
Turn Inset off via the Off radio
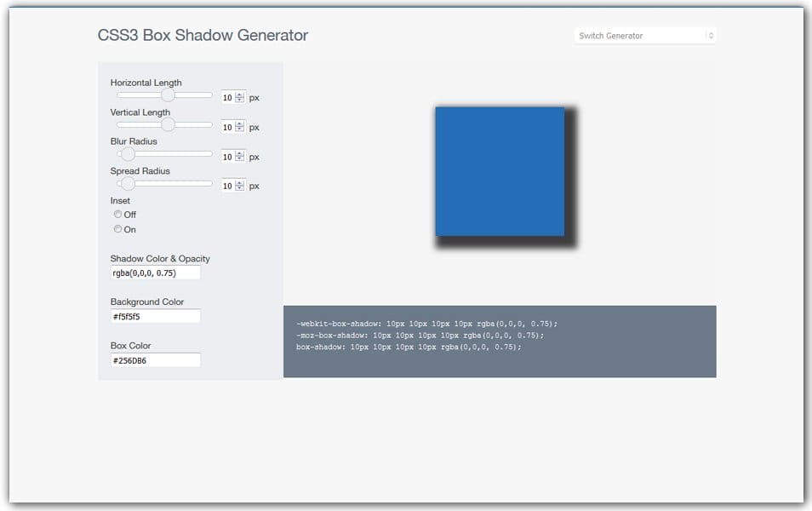coord(118,214)
